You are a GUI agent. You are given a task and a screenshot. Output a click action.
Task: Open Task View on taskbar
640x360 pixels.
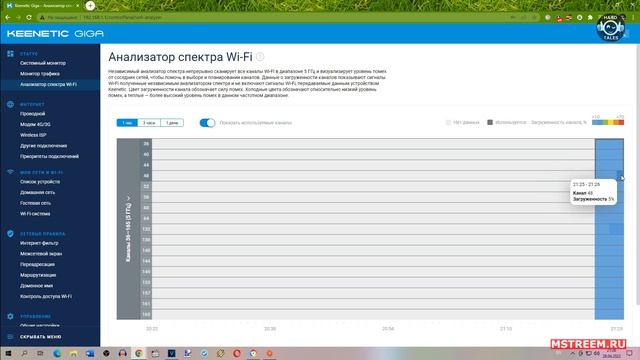point(40,353)
